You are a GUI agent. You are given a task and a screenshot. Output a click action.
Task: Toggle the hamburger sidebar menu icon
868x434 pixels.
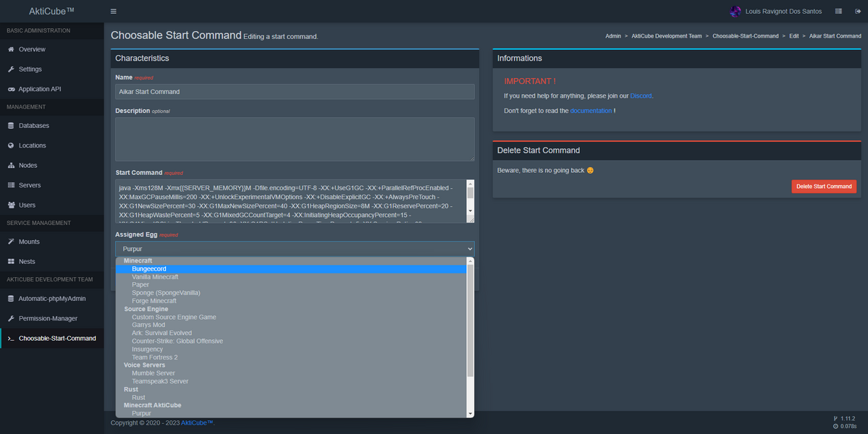[x=114, y=11]
